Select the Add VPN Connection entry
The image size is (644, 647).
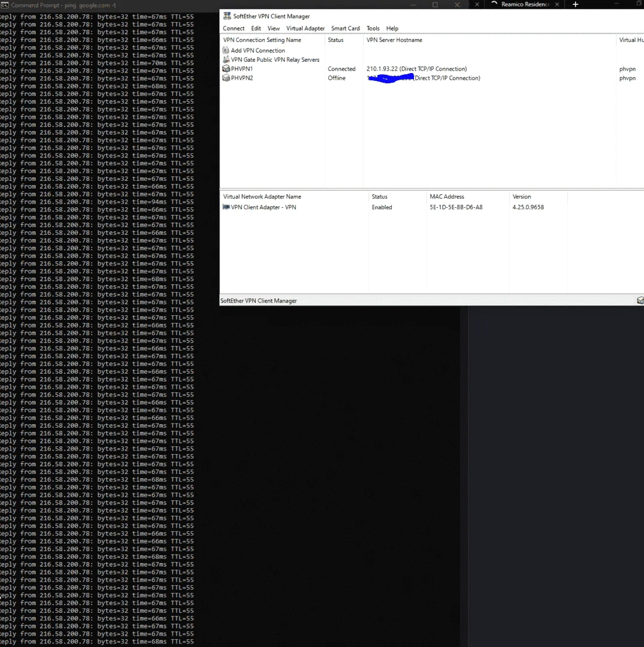[258, 50]
